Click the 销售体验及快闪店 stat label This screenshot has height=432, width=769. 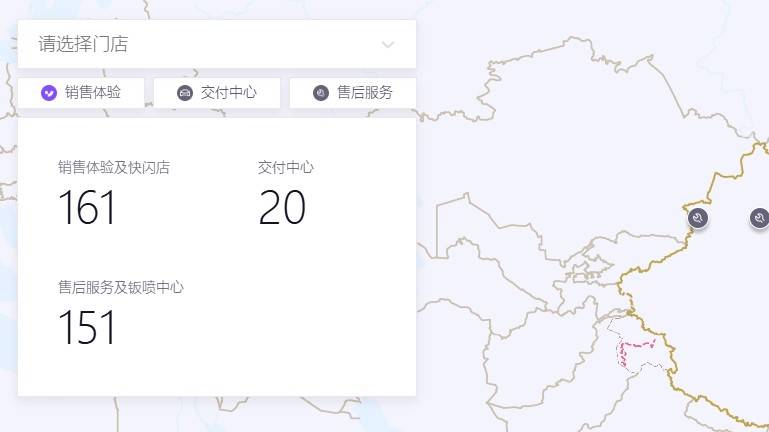tap(113, 168)
